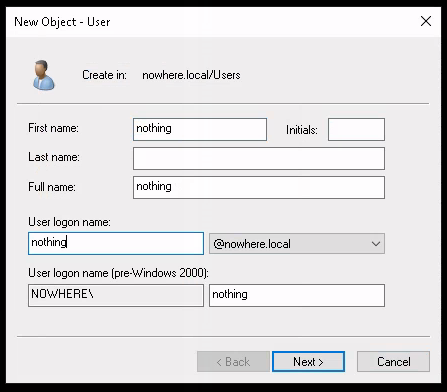Select the pre-Windows 2000 logon name box
This screenshot has height=392, width=447.
[297, 295]
